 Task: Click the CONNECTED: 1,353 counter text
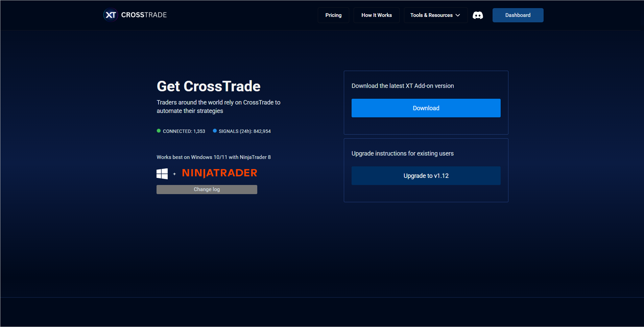184,131
